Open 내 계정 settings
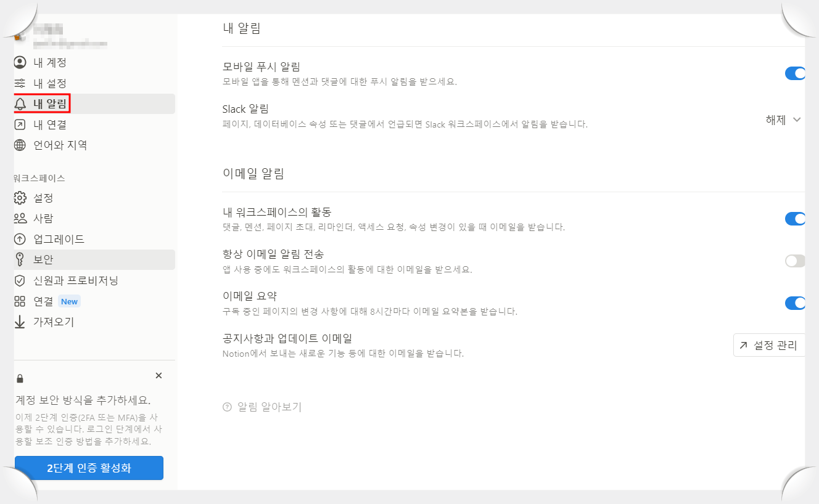This screenshot has height=504, width=819. (45, 62)
